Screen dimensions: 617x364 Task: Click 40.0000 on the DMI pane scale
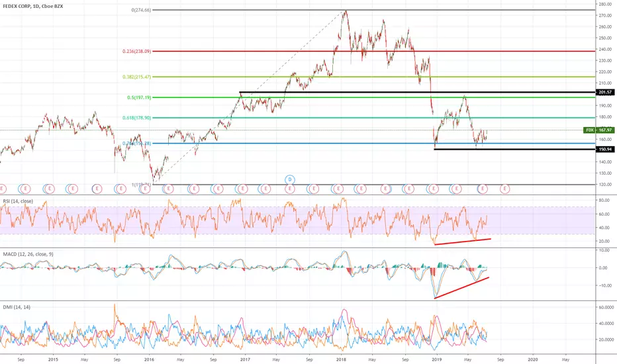pyautogui.click(x=606, y=324)
